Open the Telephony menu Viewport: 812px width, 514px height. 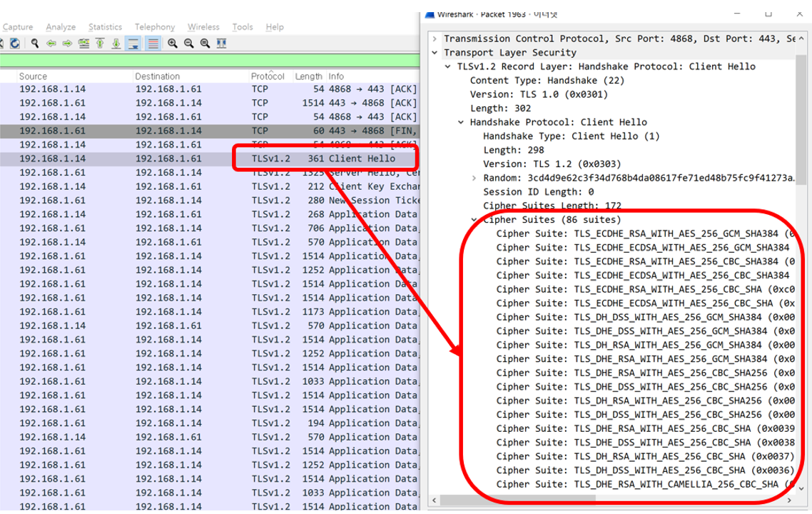tap(154, 27)
